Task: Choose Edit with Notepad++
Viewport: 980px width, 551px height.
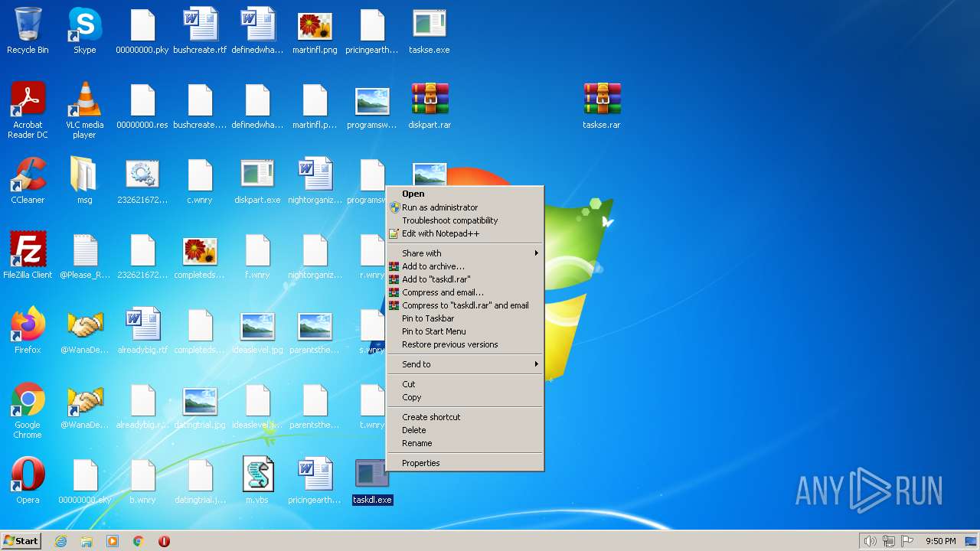Action: (x=465, y=233)
